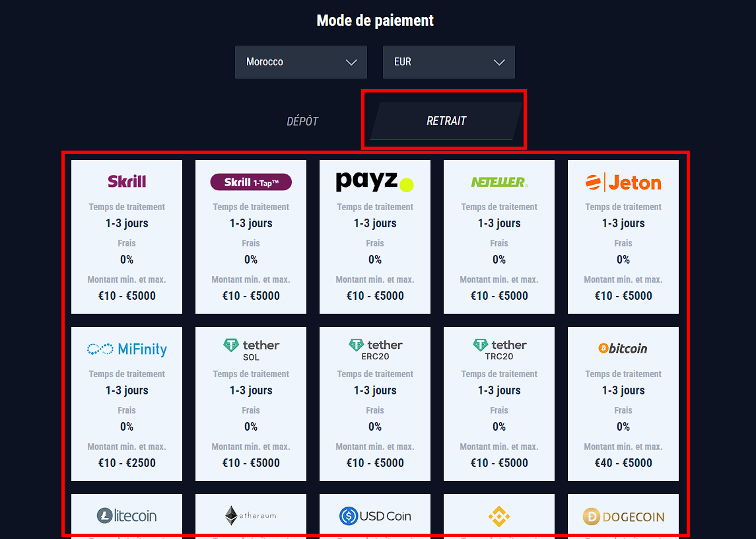Select the MiFinity logo
Screen dimensions: 756x539
point(127,349)
